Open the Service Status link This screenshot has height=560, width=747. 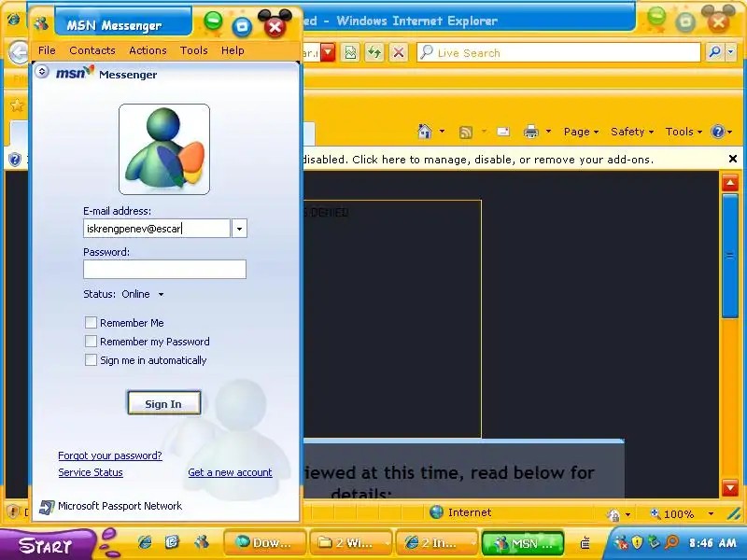(91, 472)
